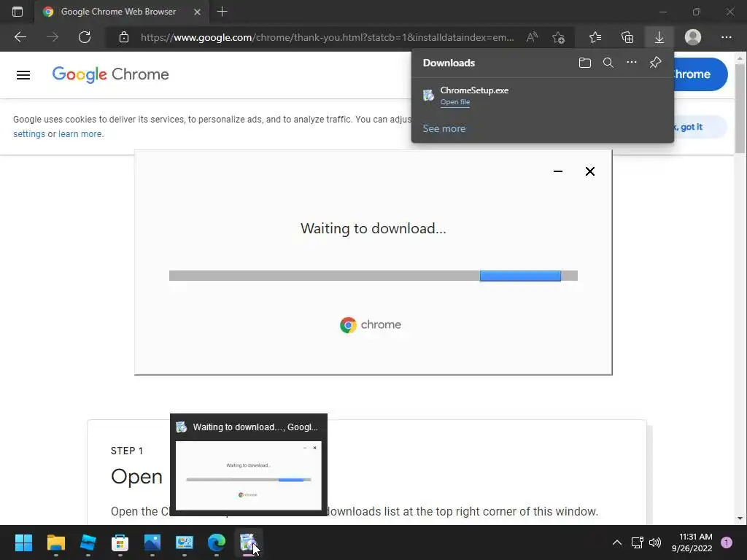Click the got it cookie button

(x=701, y=127)
